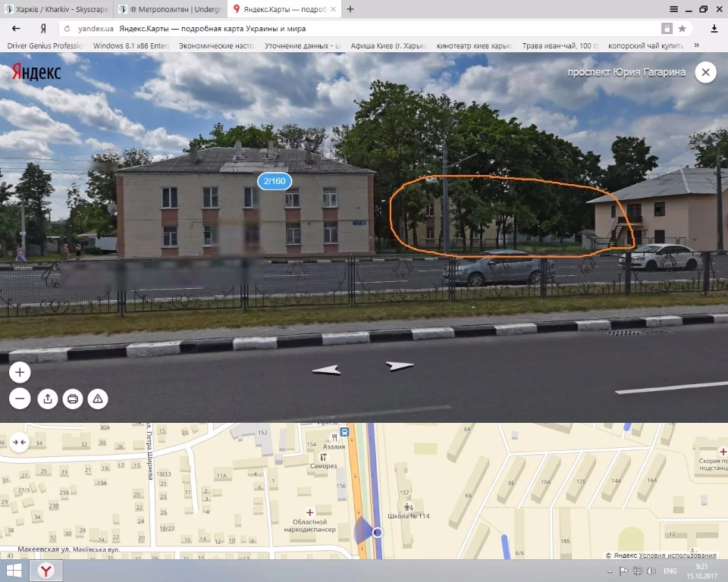Open the browser hamburger menu
The image size is (728, 582).
point(673,9)
